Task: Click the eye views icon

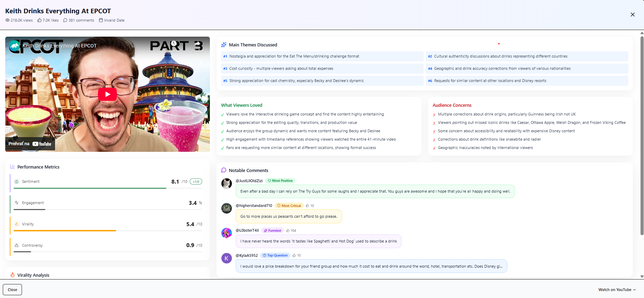Action: pyautogui.click(x=7, y=20)
